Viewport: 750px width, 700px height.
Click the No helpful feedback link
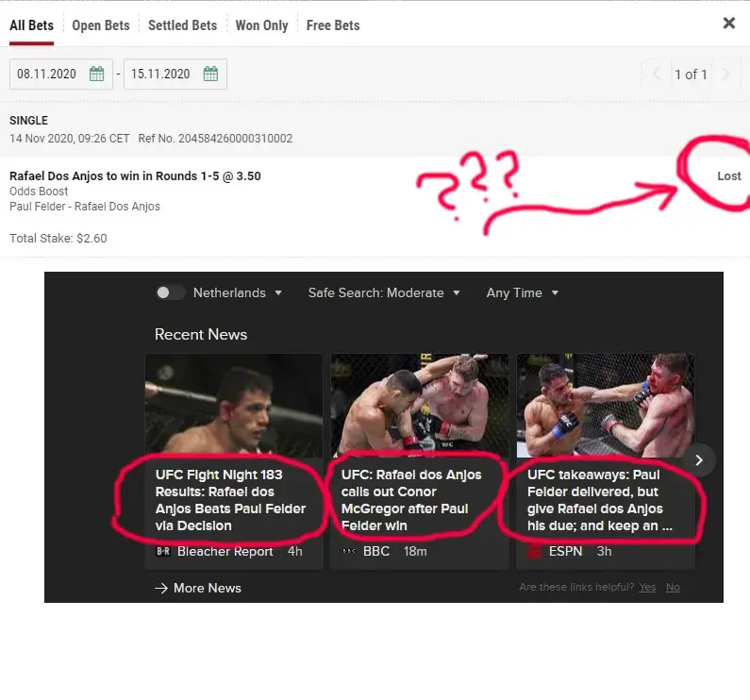tap(673, 587)
